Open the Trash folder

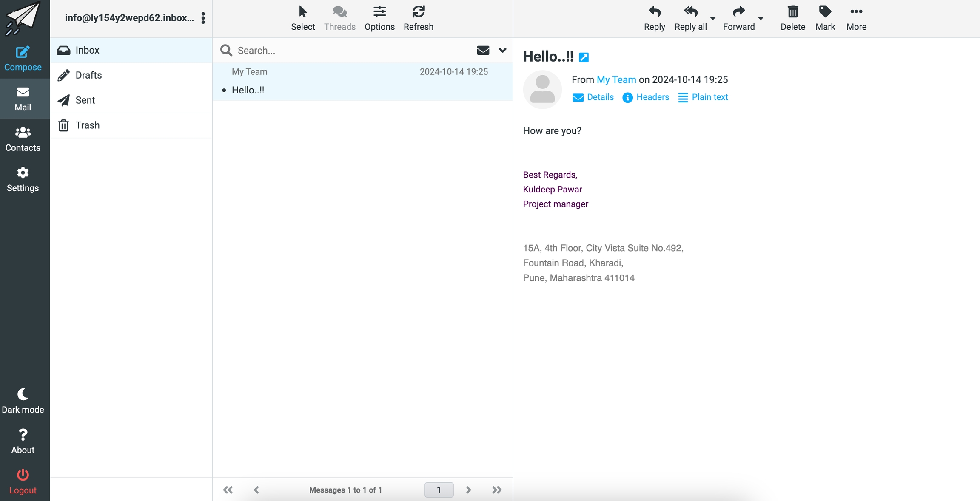click(x=87, y=125)
